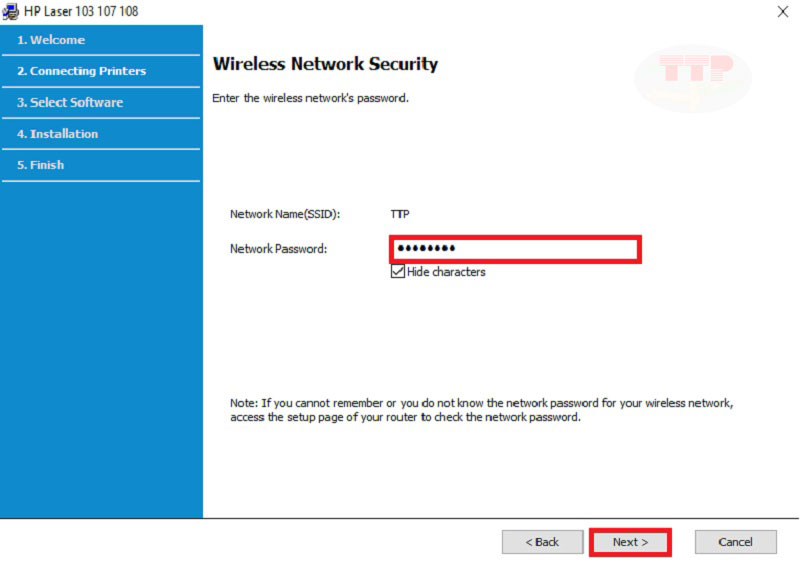This screenshot has height=562, width=800.
Task: Close the HP Laser setup window
Action: (781, 11)
